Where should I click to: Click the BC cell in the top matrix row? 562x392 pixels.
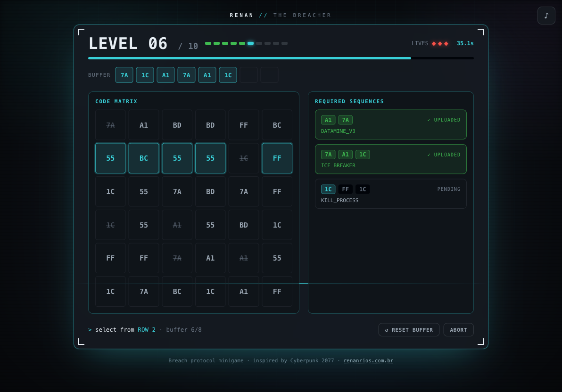point(277,125)
